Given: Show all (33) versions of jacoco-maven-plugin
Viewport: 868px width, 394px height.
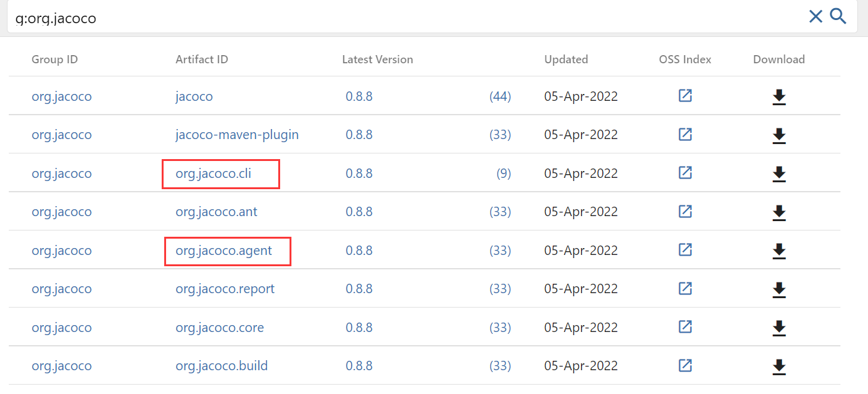Looking at the screenshot, I should coord(500,135).
